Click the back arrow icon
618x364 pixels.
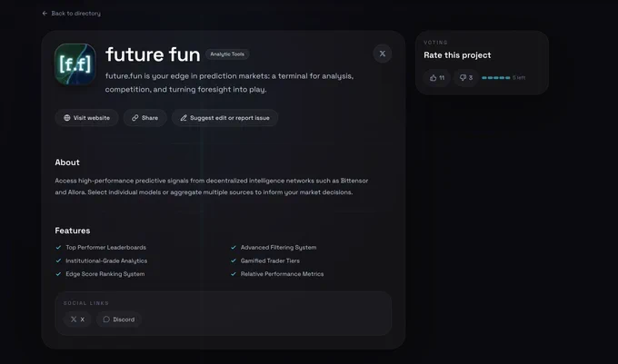(x=45, y=14)
